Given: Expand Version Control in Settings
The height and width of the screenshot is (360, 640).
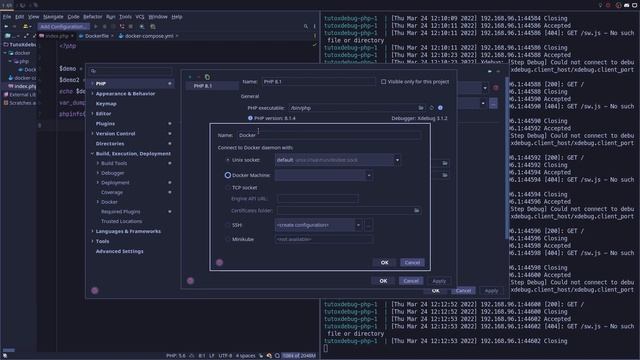Looking at the screenshot, I should pos(93,133).
